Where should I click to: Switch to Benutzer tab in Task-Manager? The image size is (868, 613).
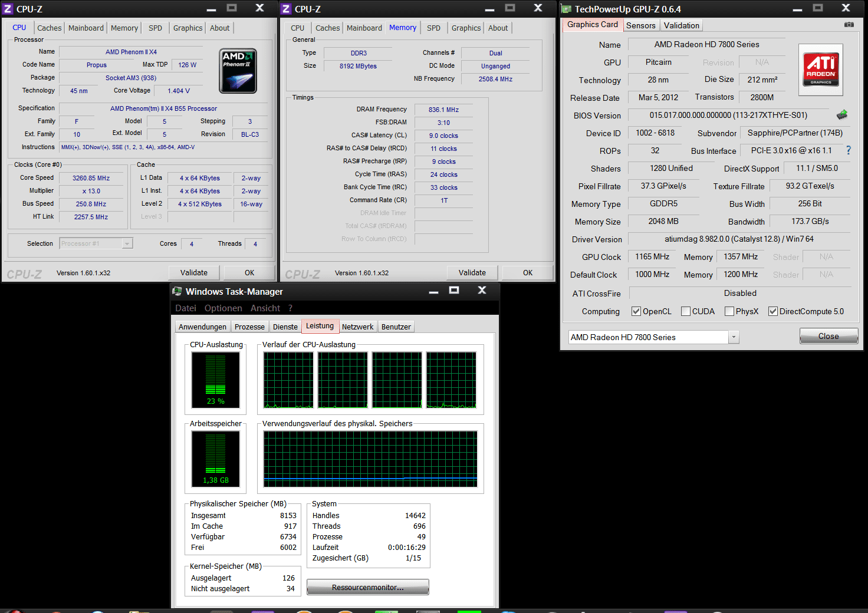point(396,327)
